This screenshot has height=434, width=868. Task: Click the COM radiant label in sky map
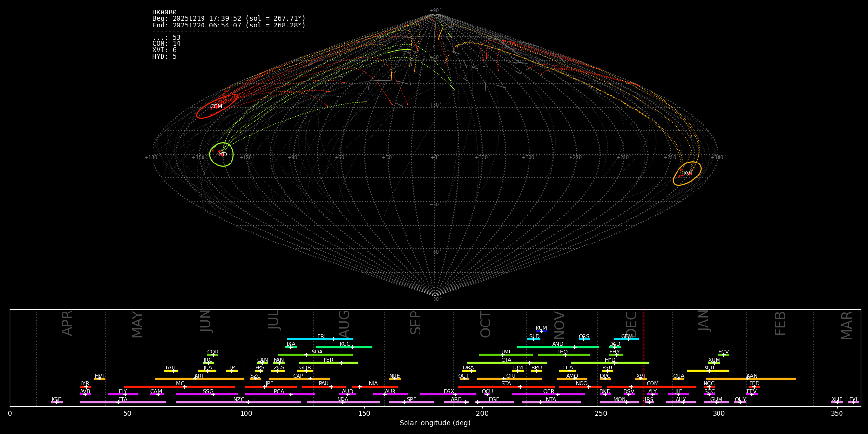pos(216,107)
